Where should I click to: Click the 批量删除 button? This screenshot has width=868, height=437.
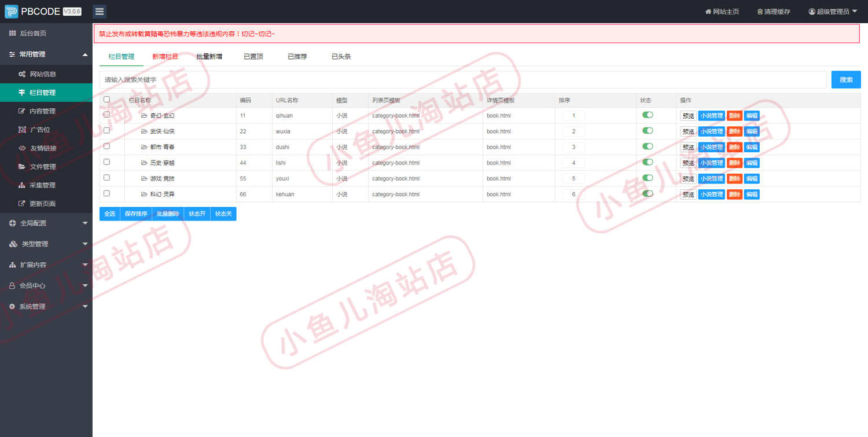[168, 214]
